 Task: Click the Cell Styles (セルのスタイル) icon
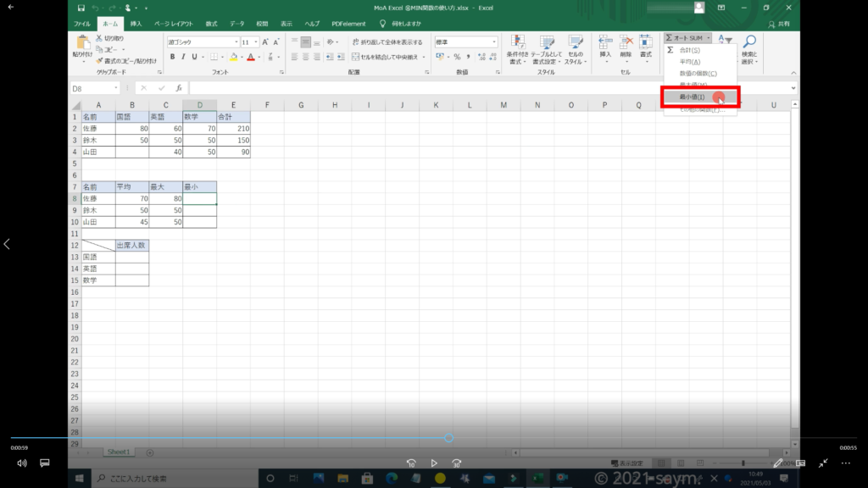click(x=575, y=42)
